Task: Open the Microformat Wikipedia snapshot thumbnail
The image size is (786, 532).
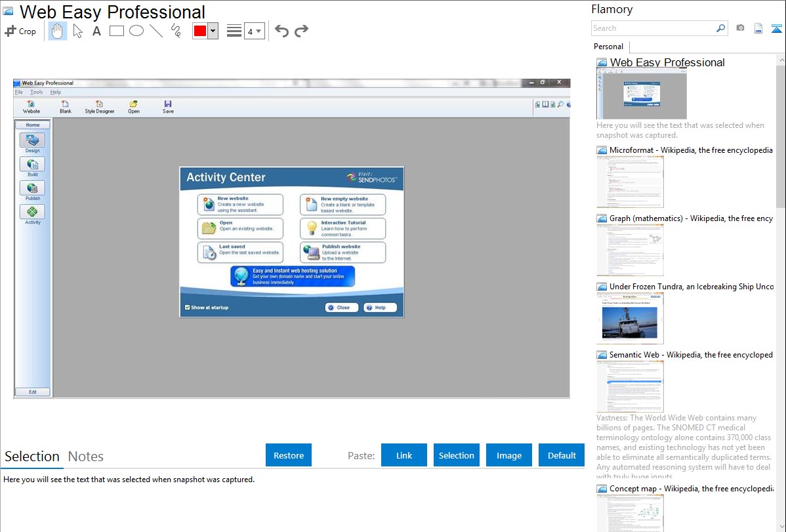Action: (x=630, y=182)
